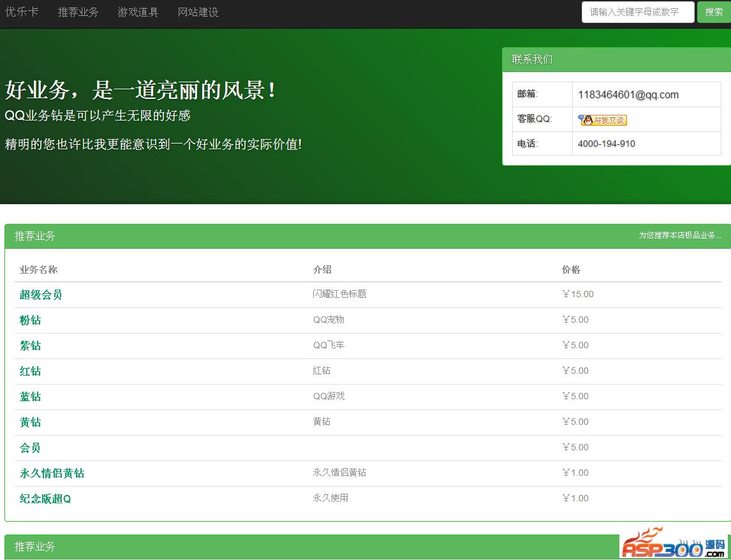The height and width of the screenshot is (560, 731).
Task: Click the ￥15.00 price of 超级会员
Action: [x=578, y=294]
